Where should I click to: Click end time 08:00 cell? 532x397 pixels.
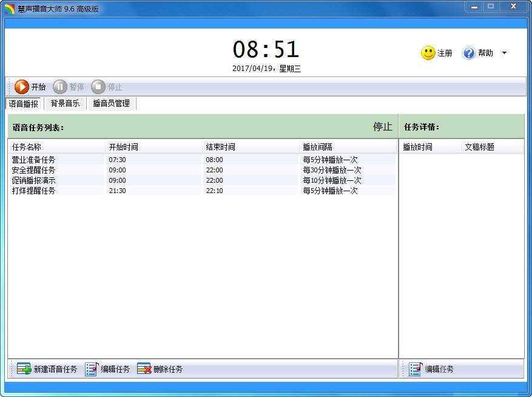214,160
